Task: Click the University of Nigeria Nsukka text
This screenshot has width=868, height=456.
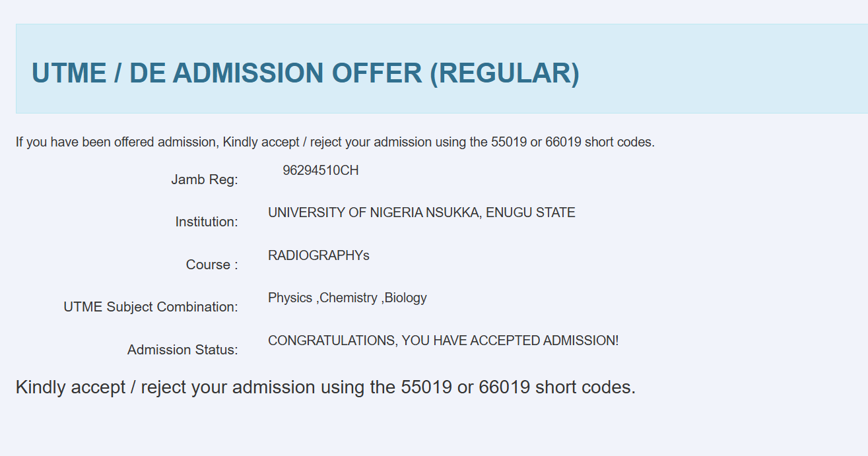Action: [421, 212]
